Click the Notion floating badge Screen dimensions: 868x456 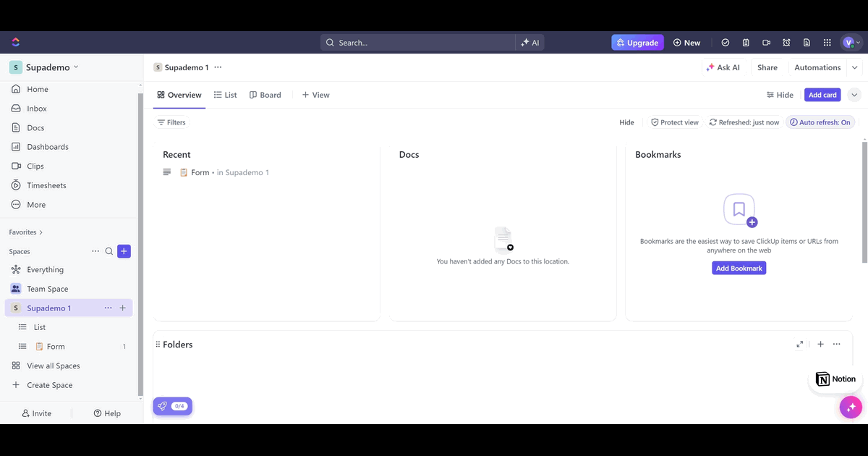pyautogui.click(x=835, y=379)
